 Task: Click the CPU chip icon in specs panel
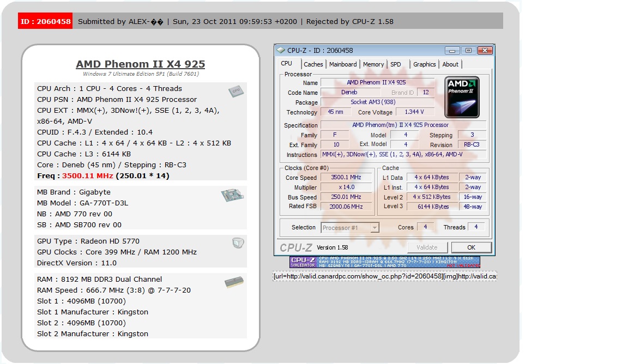tap(235, 92)
